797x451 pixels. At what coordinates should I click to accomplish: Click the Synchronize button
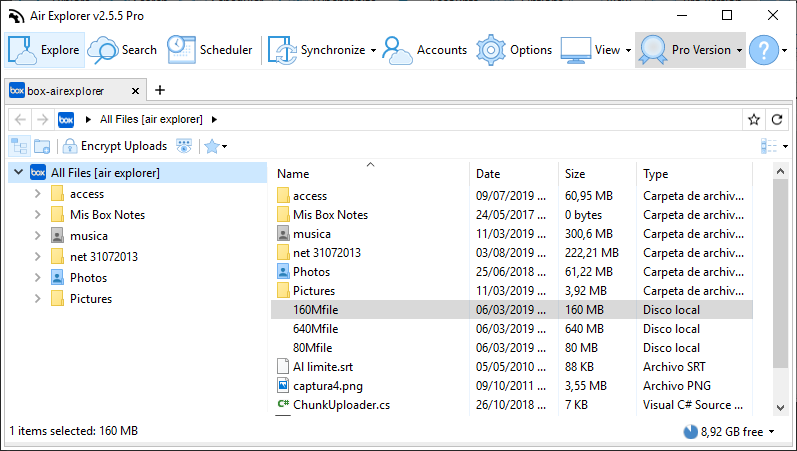click(x=317, y=50)
